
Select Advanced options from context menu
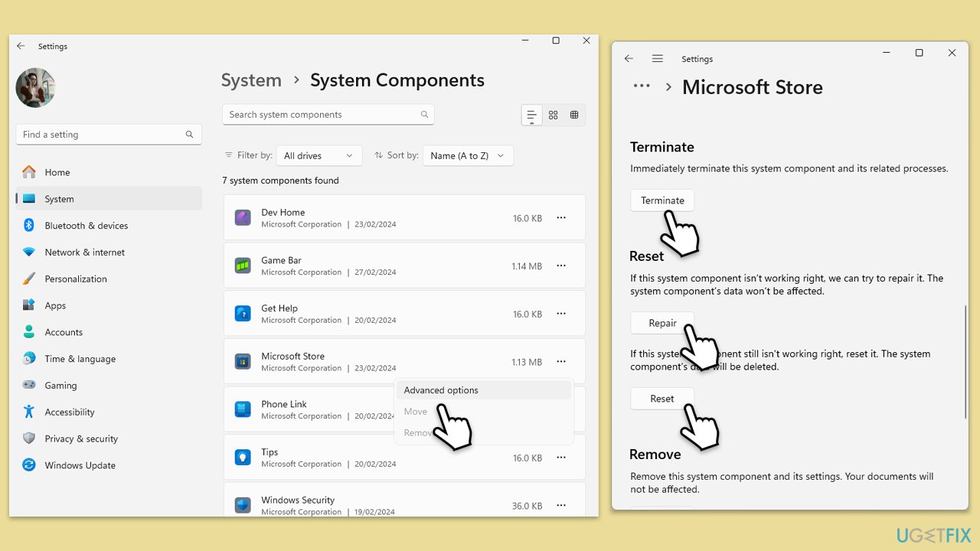tap(441, 390)
